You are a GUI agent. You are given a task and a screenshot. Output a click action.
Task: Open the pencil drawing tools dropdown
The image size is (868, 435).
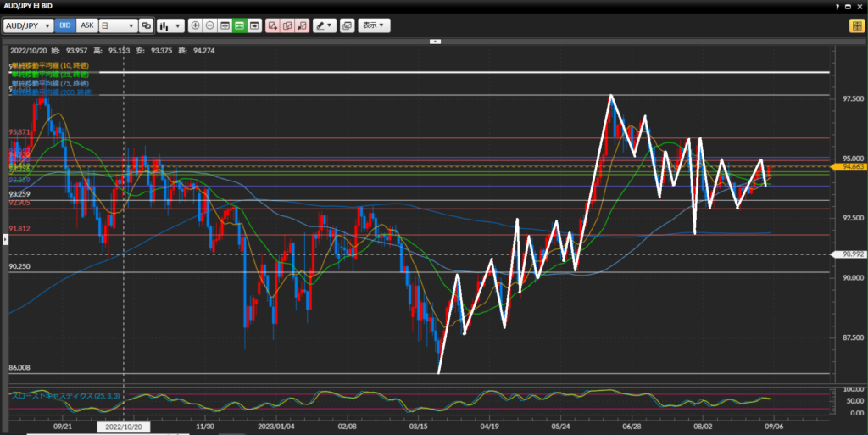323,25
